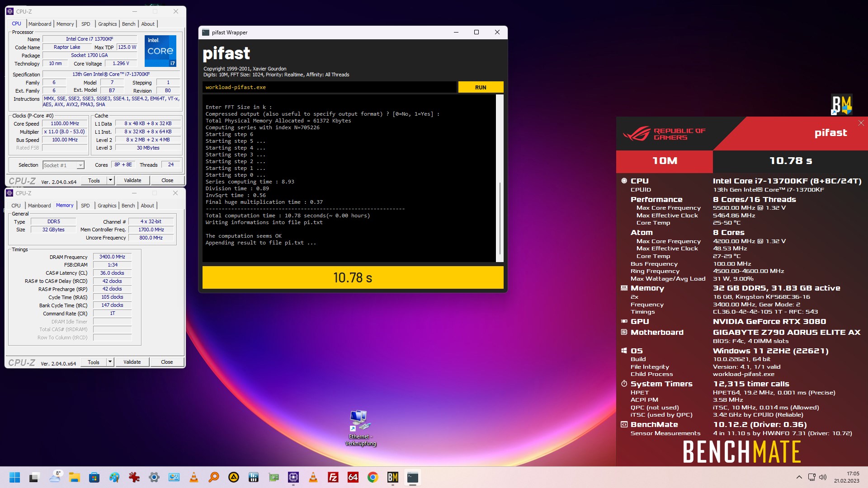Open the blue bar-graph monitoring icon
The width and height of the screenshot is (868, 488).
tap(253, 477)
